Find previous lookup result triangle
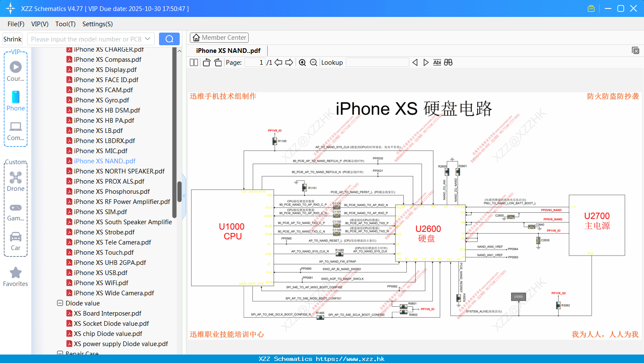The image size is (644, 363). [x=415, y=63]
